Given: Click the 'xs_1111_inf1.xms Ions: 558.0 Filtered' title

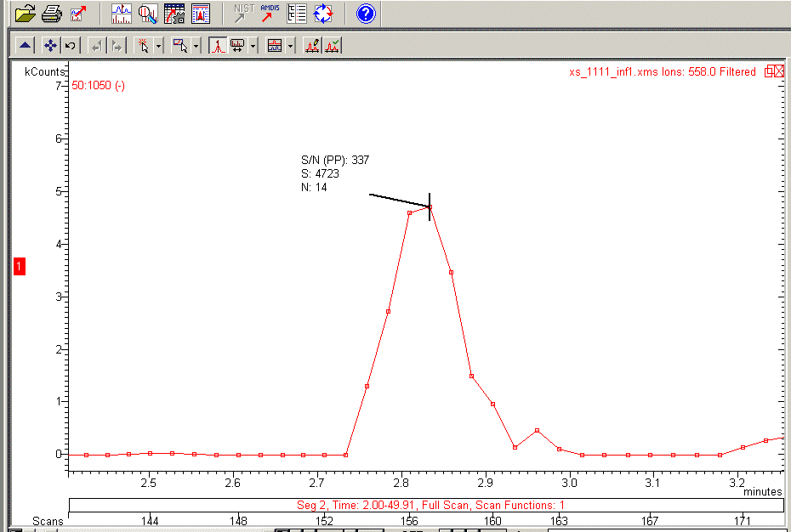Looking at the screenshot, I should (x=663, y=71).
